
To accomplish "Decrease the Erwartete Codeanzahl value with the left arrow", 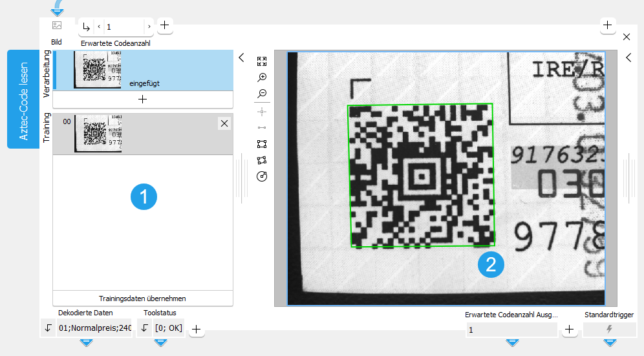I will coord(99,26).
